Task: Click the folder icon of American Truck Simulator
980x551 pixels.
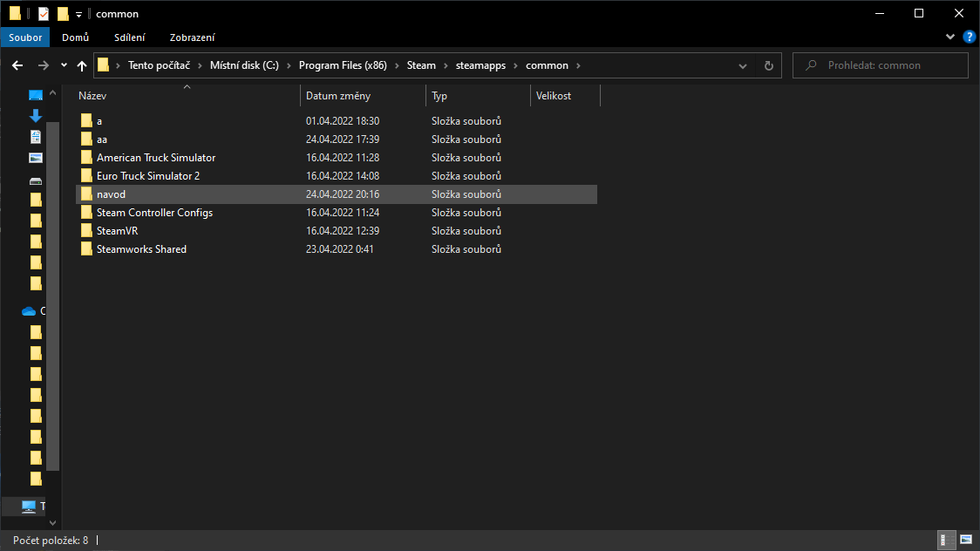Action: click(x=86, y=158)
